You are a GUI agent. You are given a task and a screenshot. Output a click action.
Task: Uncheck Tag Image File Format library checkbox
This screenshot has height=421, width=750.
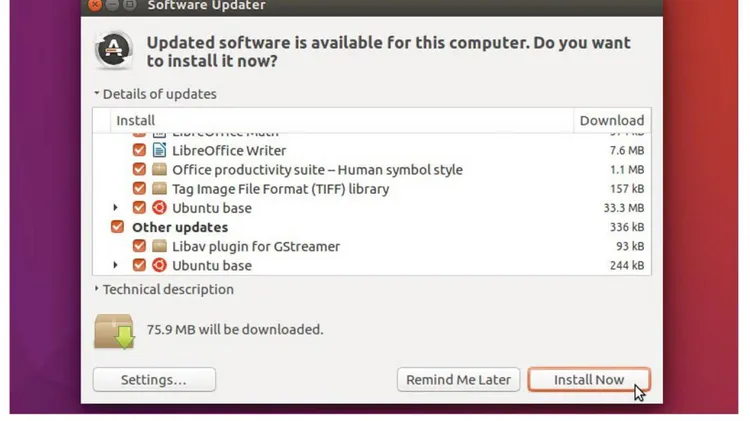click(139, 188)
